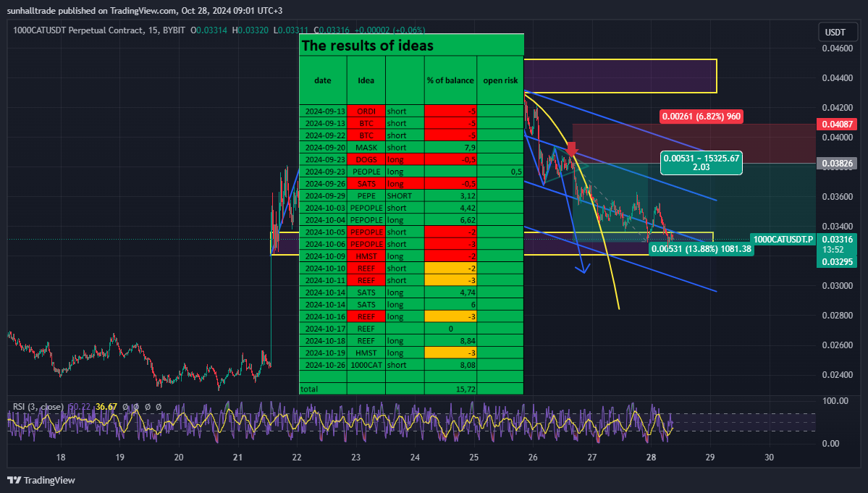Click the 3,12 balance value

[x=468, y=196]
